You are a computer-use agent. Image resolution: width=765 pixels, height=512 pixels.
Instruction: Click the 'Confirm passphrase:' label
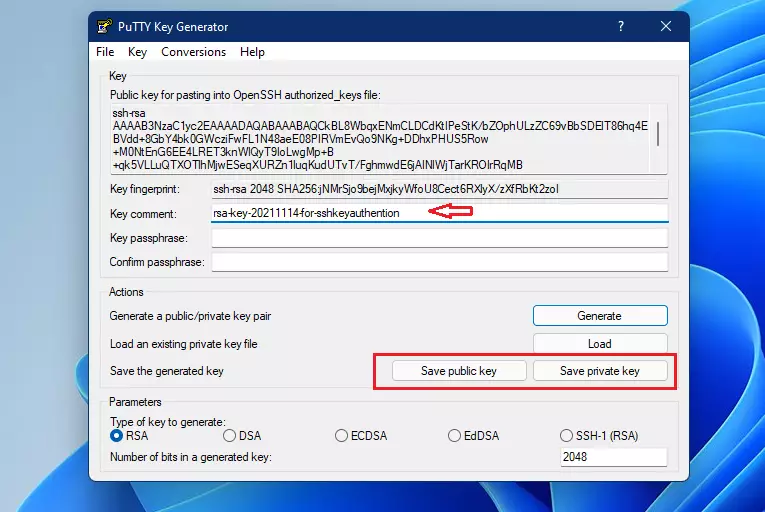tap(157, 262)
